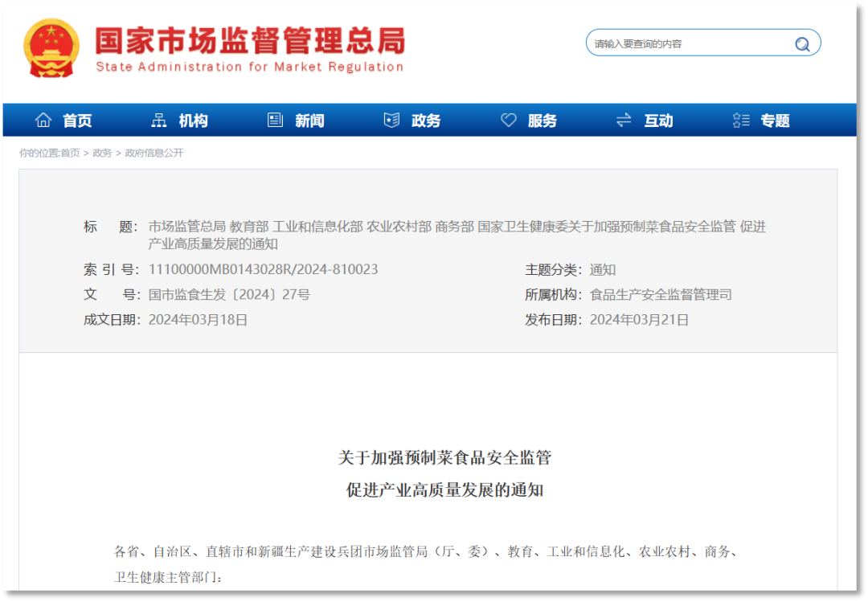Open the 专题 navigation menu item

coord(775,121)
